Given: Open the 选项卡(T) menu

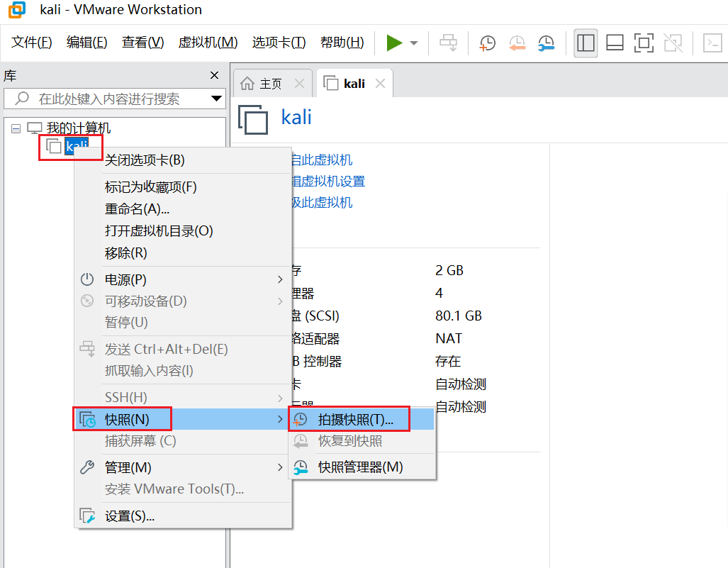Looking at the screenshot, I should point(279,43).
